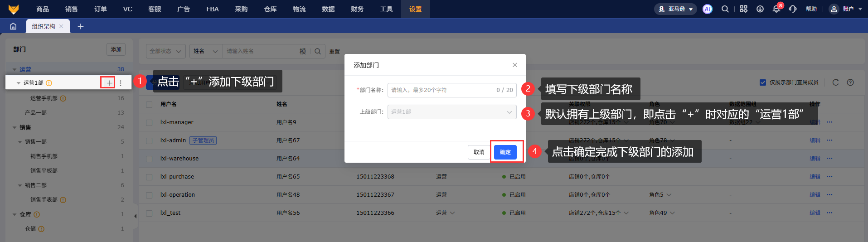Viewport: 868px width, 242px height.
Task: Open the notifications bell
Action: pos(776,9)
